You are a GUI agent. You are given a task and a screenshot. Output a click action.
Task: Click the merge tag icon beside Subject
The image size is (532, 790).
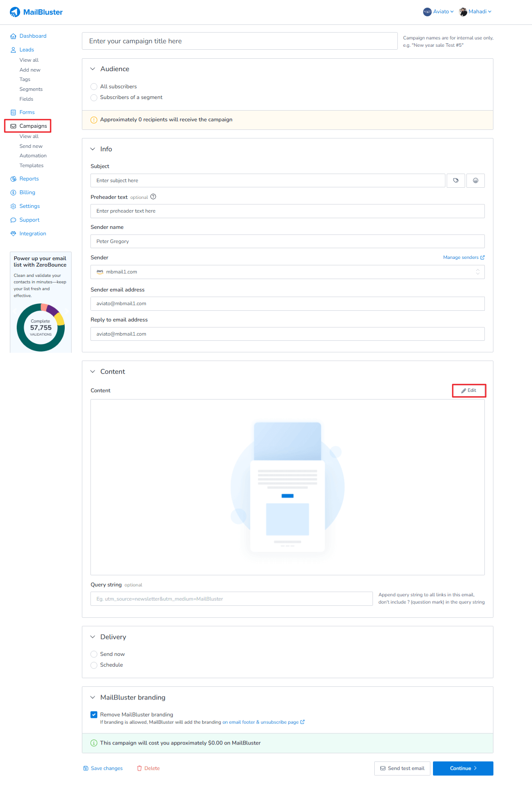456,180
